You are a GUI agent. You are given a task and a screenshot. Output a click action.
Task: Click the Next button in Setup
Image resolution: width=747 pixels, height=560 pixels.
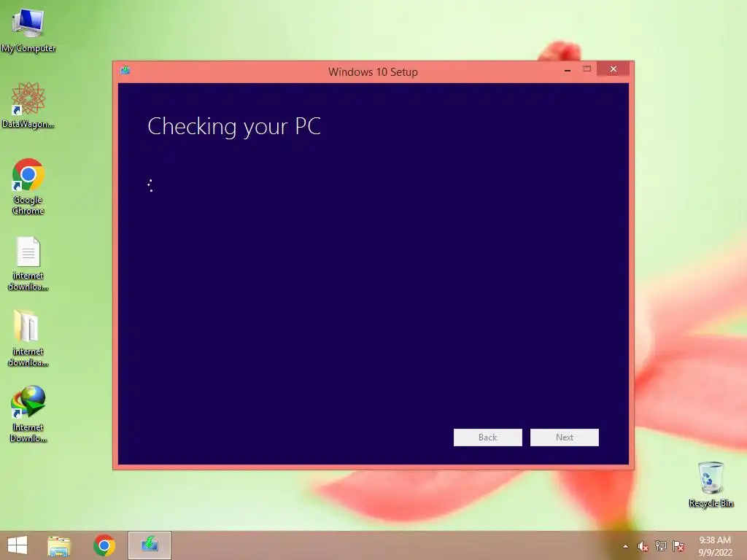click(x=565, y=437)
